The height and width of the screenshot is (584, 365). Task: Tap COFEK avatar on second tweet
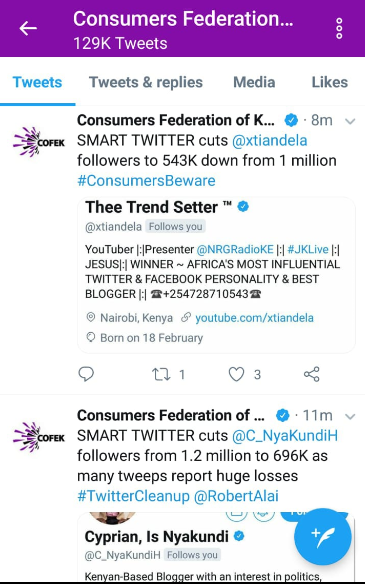[x=39, y=437]
